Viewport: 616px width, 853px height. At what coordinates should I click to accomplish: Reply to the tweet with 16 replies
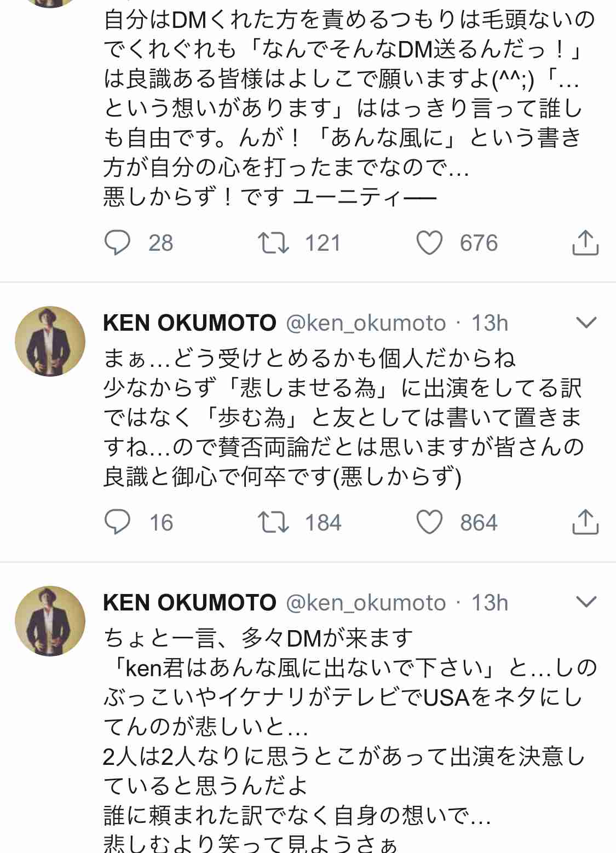click(x=117, y=522)
